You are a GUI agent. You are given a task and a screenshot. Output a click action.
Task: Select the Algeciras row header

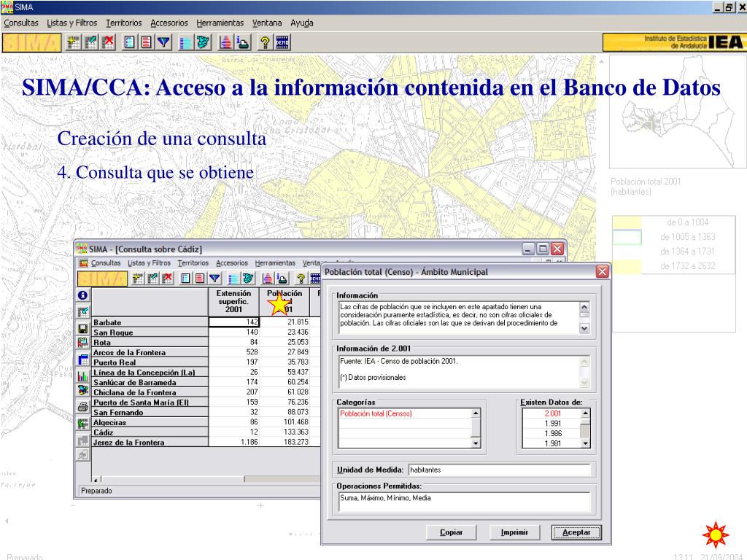coord(150,422)
